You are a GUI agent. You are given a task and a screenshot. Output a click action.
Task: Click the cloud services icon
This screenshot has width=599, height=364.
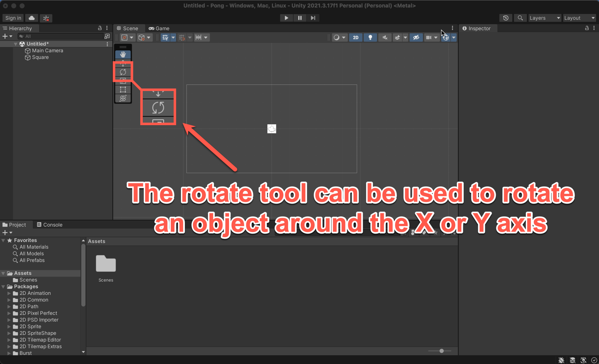click(x=32, y=18)
